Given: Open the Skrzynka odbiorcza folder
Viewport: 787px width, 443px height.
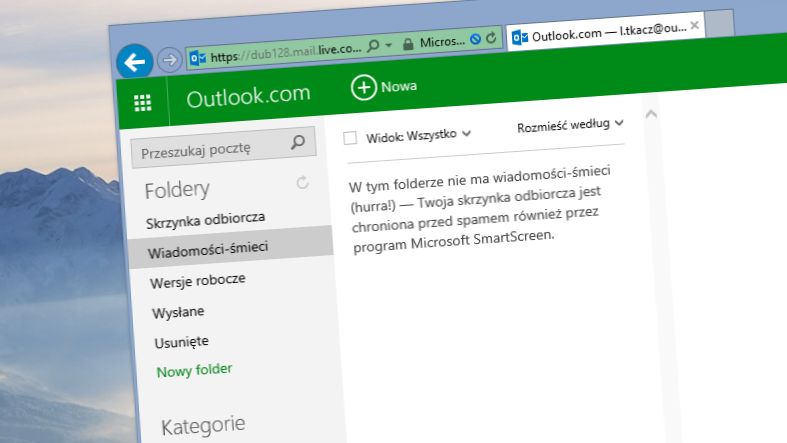Looking at the screenshot, I should tap(205, 220).
